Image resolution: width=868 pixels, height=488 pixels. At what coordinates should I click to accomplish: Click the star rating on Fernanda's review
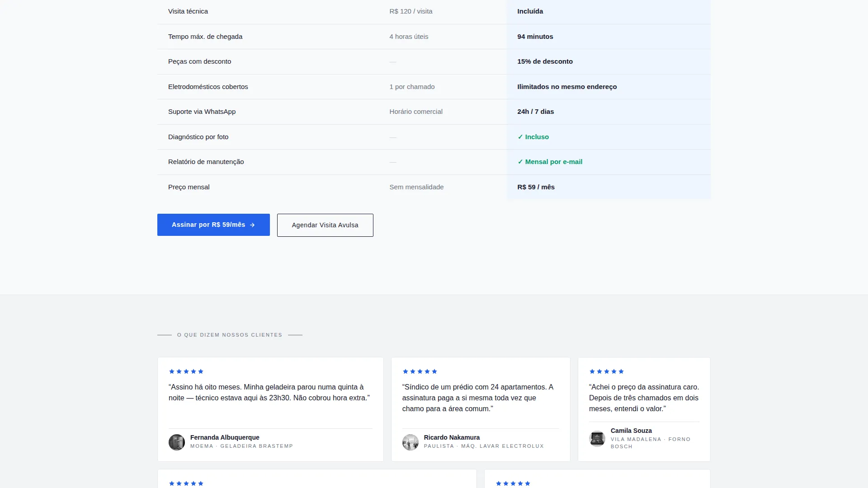pos(186,371)
